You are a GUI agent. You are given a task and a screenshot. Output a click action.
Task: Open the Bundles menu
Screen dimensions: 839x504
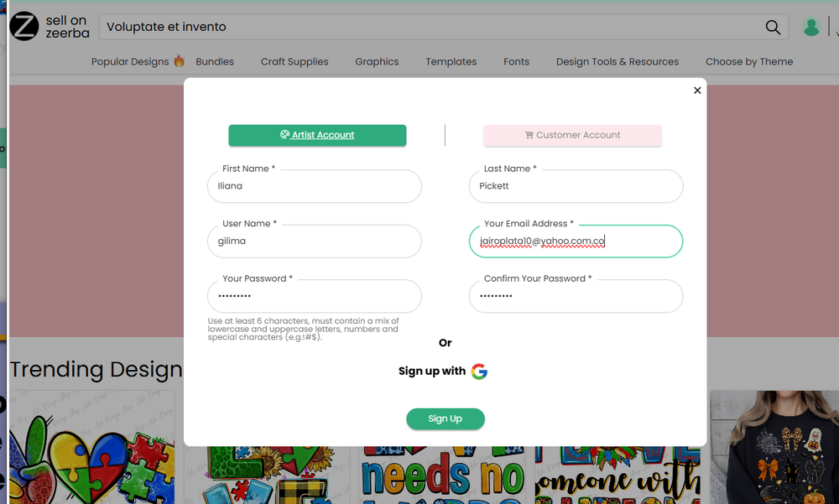[215, 61]
